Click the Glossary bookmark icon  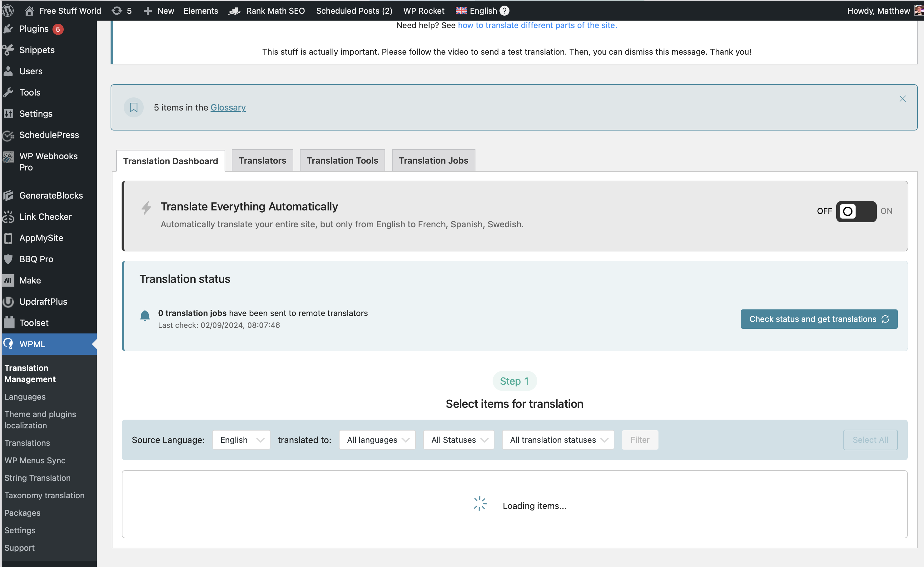134,108
